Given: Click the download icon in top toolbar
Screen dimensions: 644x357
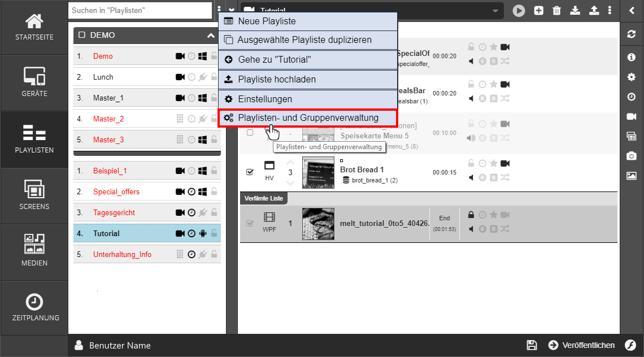Looking at the screenshot, I should point(575,10).
